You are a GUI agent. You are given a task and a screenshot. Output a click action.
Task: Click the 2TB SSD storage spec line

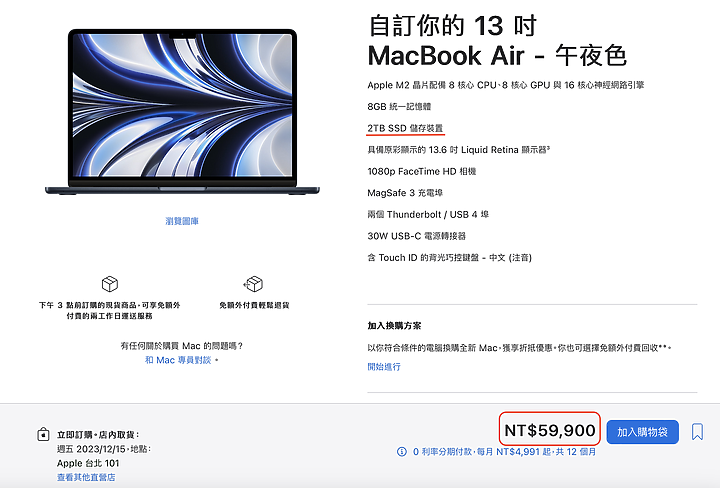405,128
